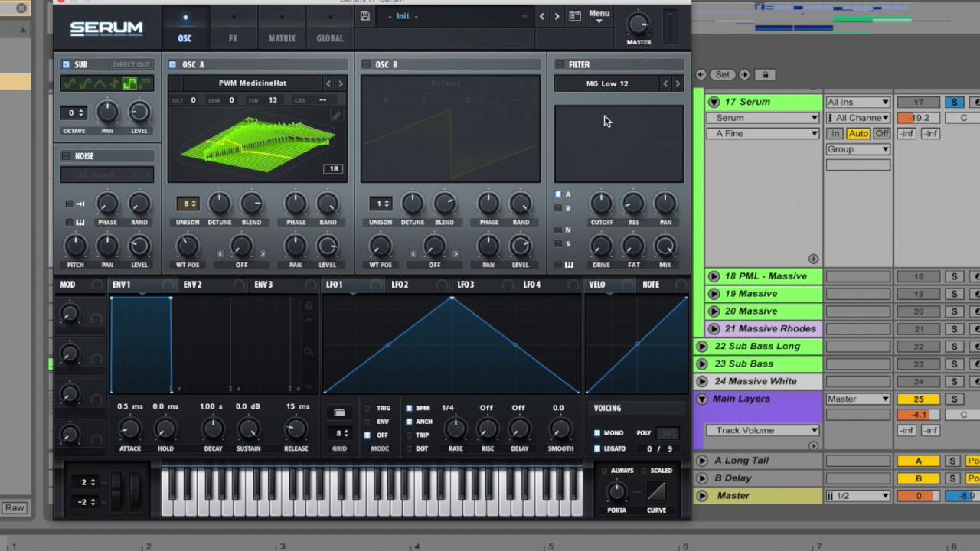980x551 pixels.
Task: Click the portamento curve shape box
Action: click(656, 491)
